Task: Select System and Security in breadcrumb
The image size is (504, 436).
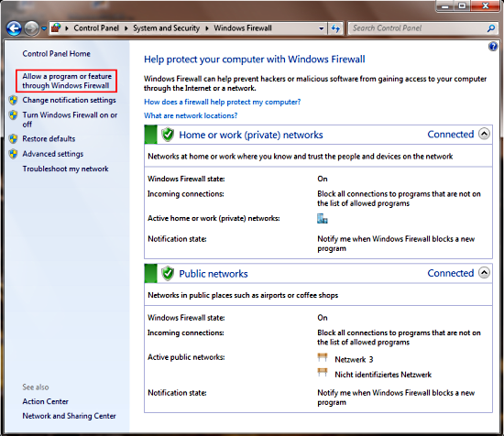Action: click(166, 28)
